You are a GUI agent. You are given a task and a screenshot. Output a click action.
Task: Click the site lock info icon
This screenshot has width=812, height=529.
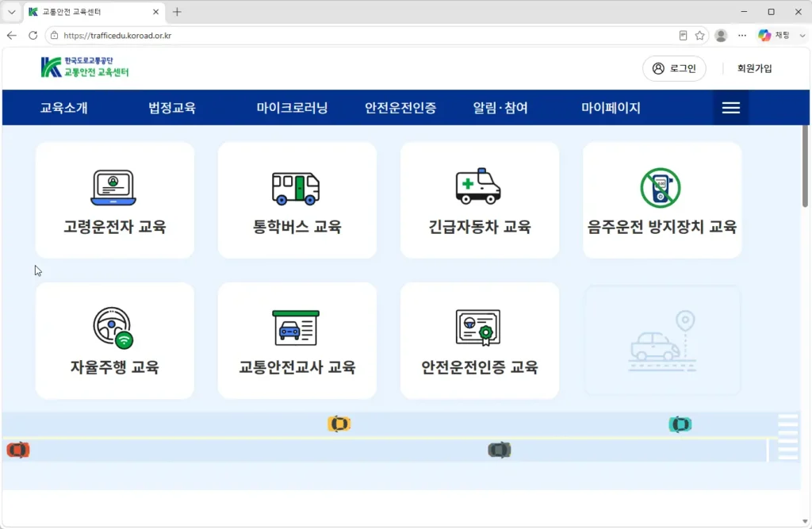tap(54, 35)
